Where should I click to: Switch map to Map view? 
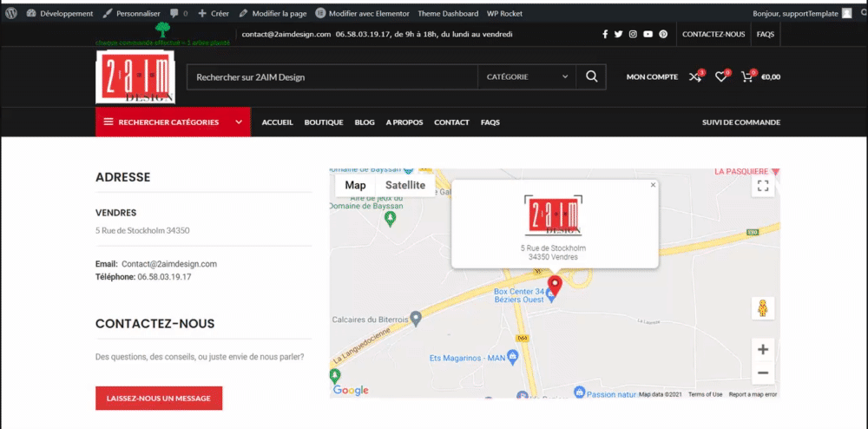(x=355, y=186)
